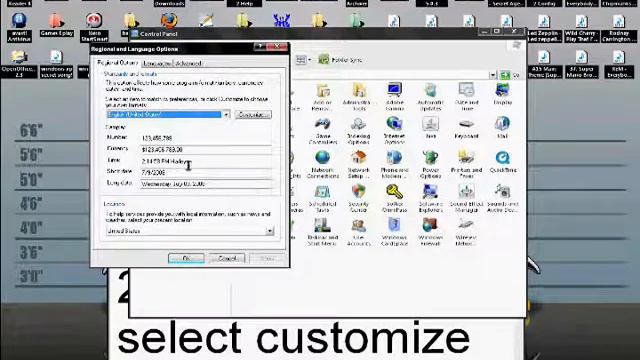Image resolution: width=640 pixels, height=360 pixels.
Task: Switch to the Advanced tab
Action: [189, 63]
